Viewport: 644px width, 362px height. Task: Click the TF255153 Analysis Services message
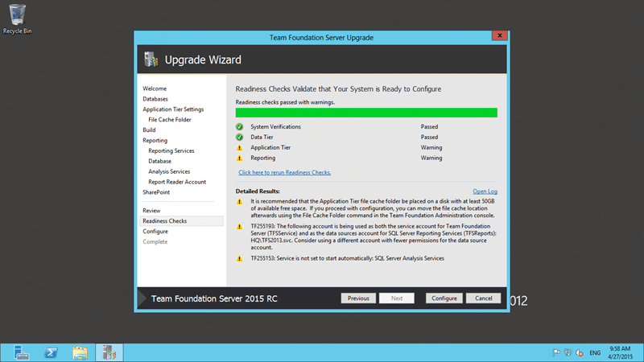click(348, 258)
